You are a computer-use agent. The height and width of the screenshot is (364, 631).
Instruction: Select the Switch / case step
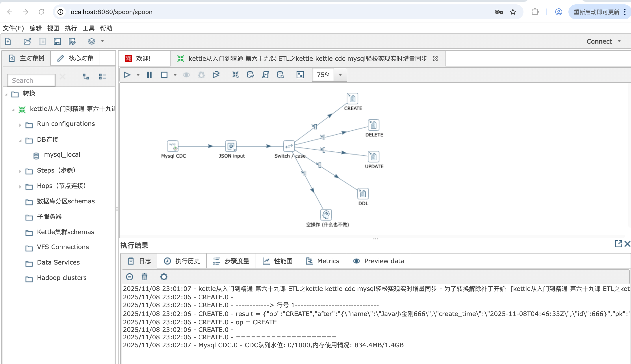[289, 146]
